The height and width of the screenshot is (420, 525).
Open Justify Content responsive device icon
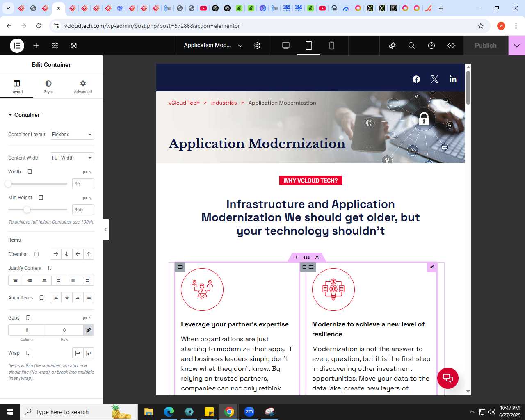(50, 268)
